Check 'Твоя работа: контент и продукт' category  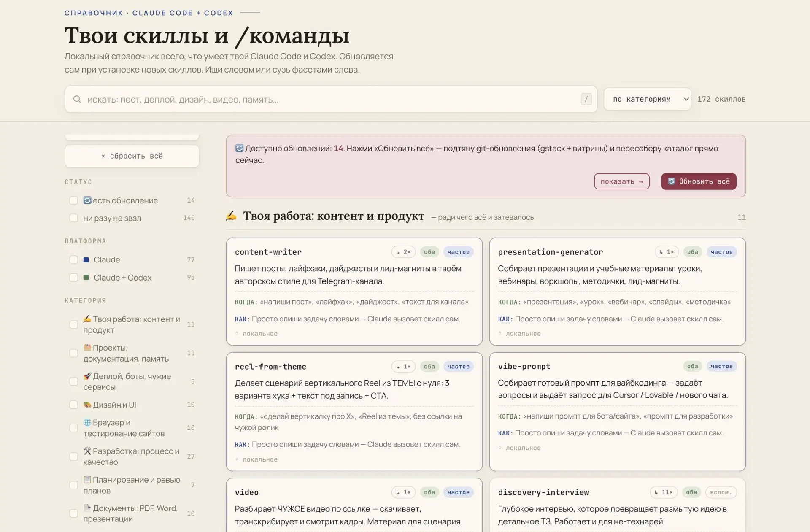(x=73, y=324)
